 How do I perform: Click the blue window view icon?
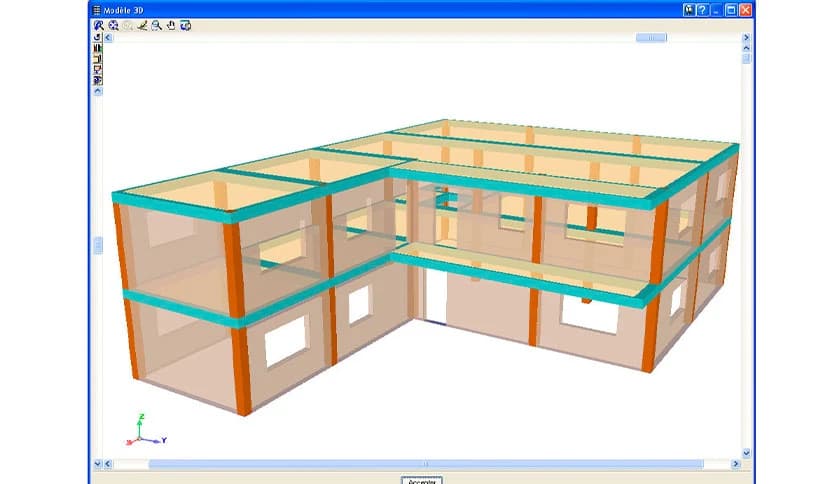(x=186, y=25)
